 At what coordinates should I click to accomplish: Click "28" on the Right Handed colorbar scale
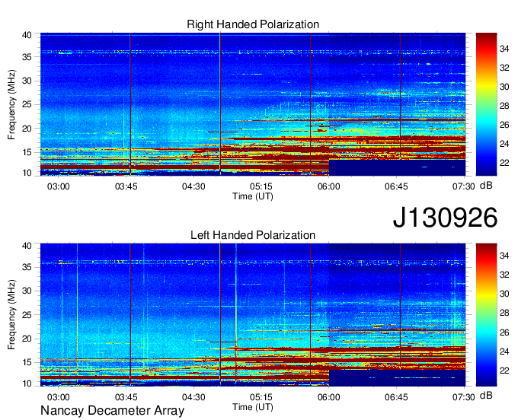click(504, 106)
